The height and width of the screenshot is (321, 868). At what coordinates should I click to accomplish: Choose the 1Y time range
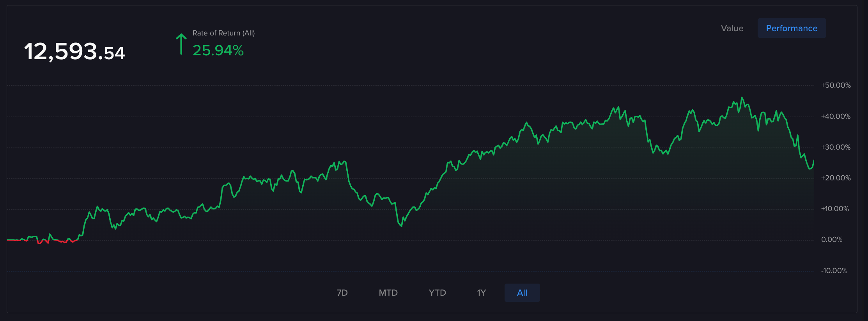[x=481, y=293]
